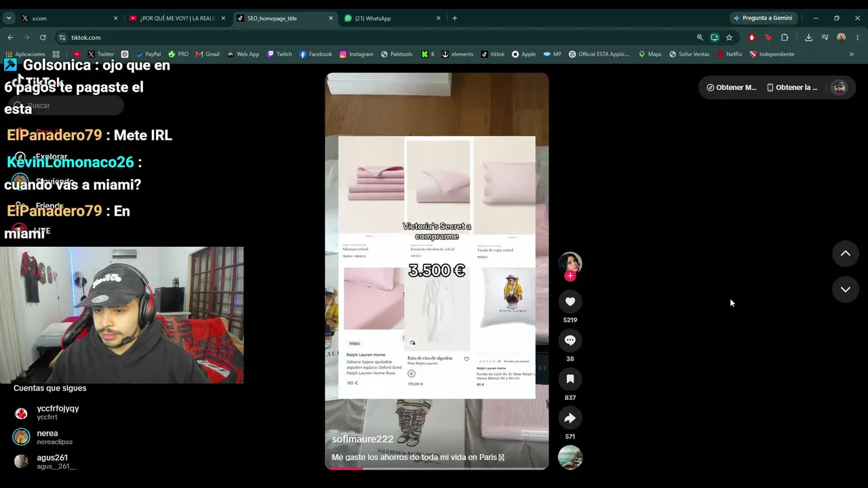
Task: Open the Netflix bookmark
Action: pyautogui.click(x=730, y=54)
